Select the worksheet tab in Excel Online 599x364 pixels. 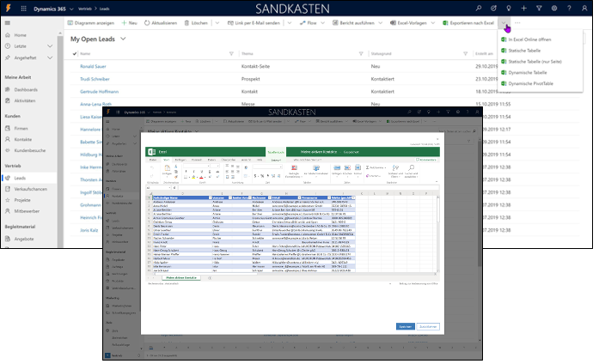(x=181, y=278)
